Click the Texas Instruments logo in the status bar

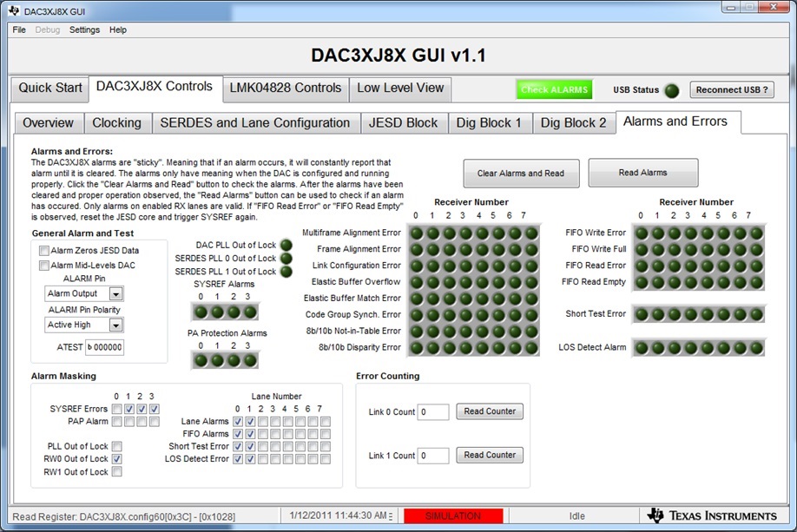(x=712, y=516)
